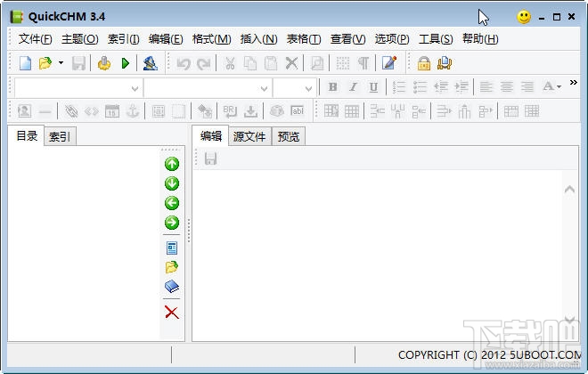Toggle the numbered list button
The image size is (588, 374).
tap(399, 87)
